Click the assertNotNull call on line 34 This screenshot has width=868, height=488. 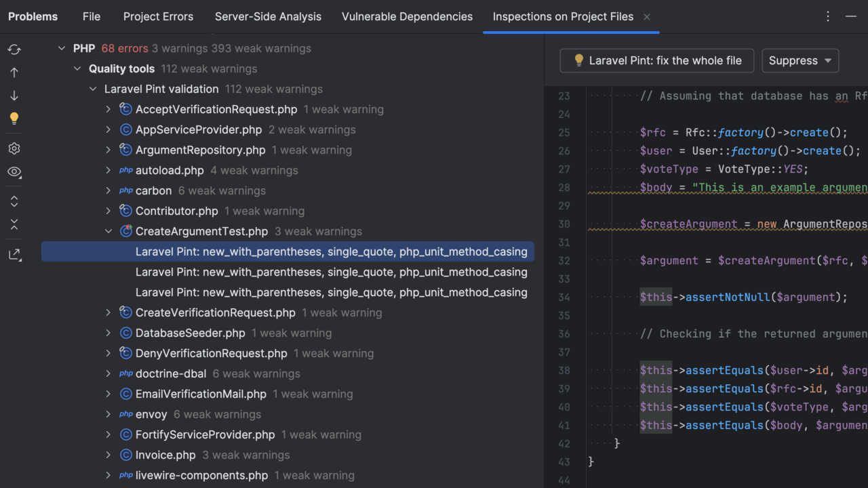point(728,297)
